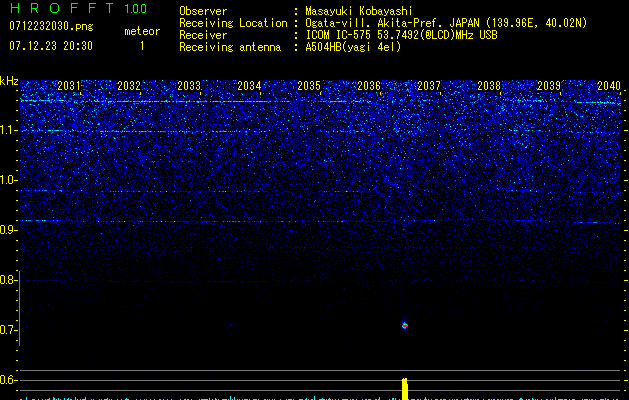Viewport: 629px width, 400px height.
Task: Click the 0.9 kHz axis label
Action: [x=7, y=230]
